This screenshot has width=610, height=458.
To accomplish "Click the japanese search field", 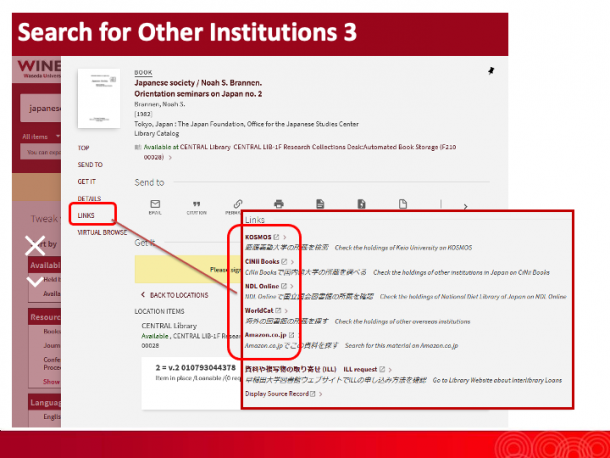I will (x=40, y=108).
